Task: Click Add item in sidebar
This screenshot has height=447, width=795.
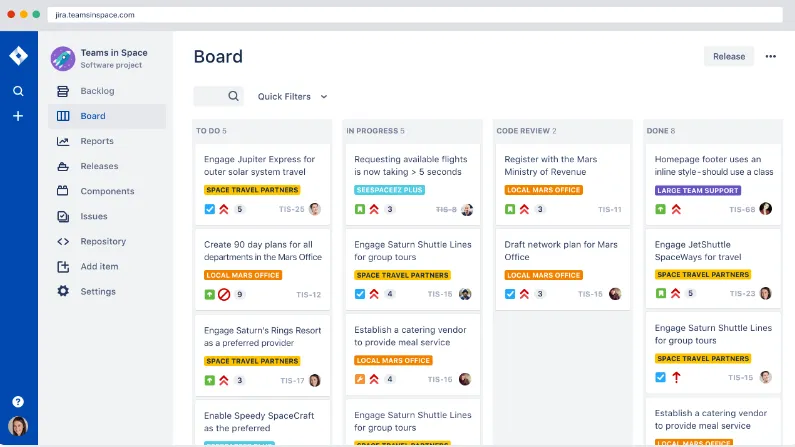Action: point(107,267)
